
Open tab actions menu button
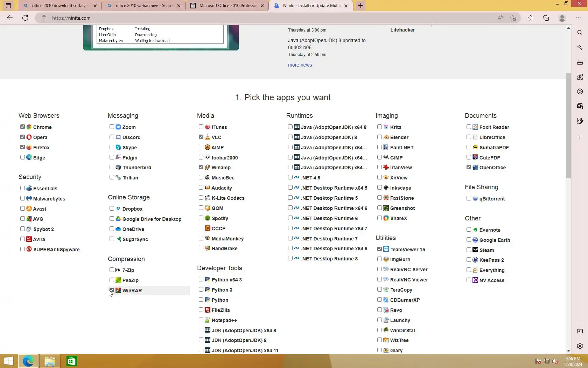8,6
